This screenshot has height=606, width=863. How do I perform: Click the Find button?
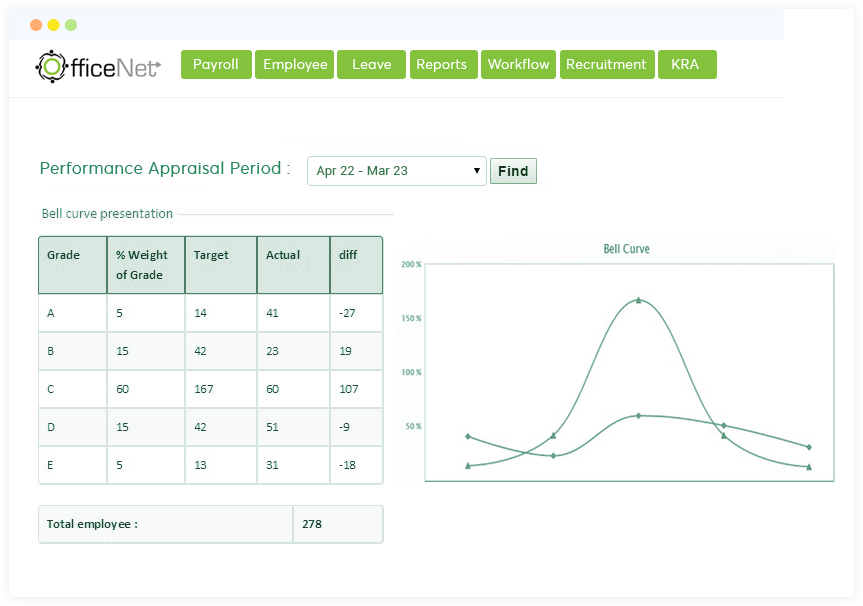(x=513, y=171)
